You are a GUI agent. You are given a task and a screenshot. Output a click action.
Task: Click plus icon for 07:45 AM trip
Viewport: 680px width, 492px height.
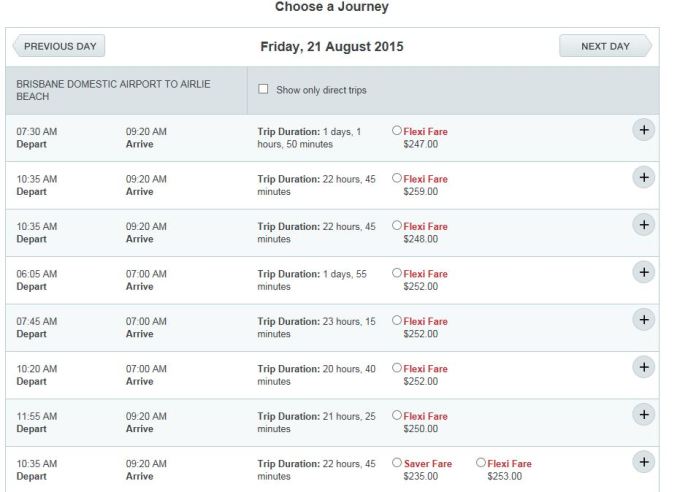pyautogui.click(x=644, y=319)
